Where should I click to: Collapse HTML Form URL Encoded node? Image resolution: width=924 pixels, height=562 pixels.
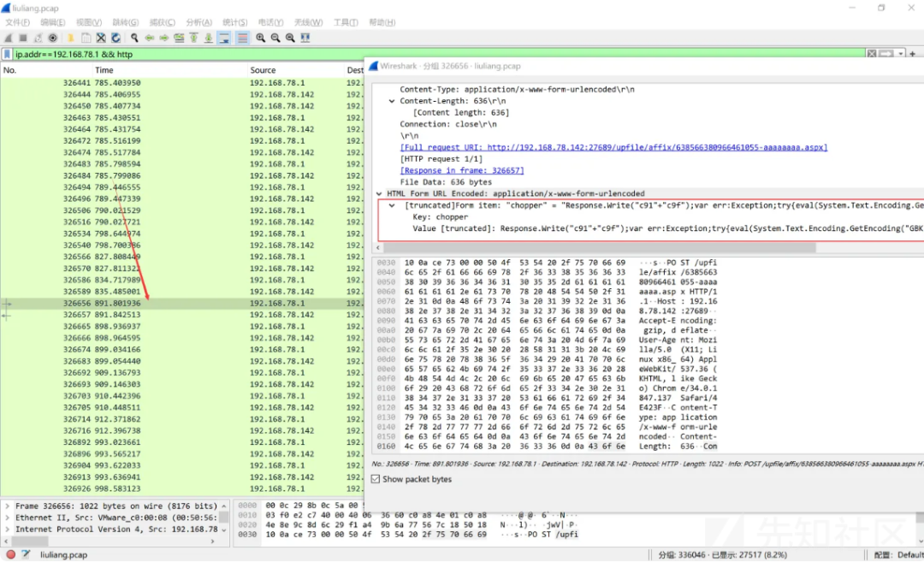tap(379, 193)
